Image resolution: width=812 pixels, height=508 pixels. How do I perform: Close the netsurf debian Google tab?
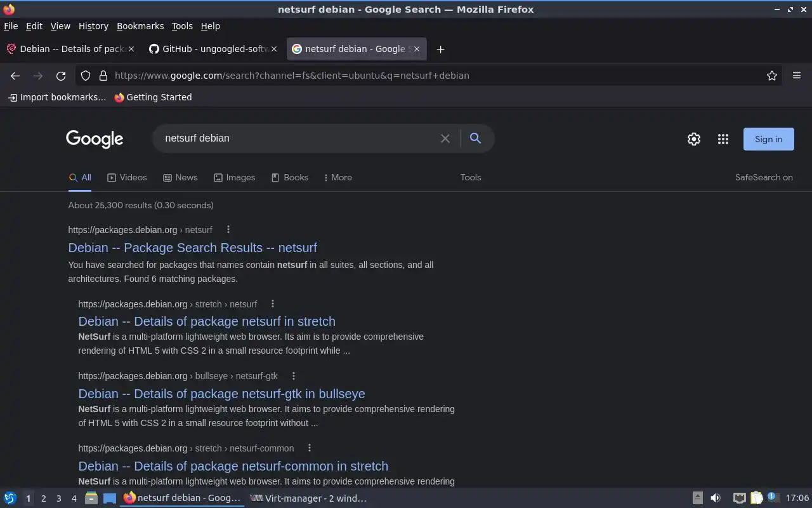pyautogui.click(x=417, y=49)
